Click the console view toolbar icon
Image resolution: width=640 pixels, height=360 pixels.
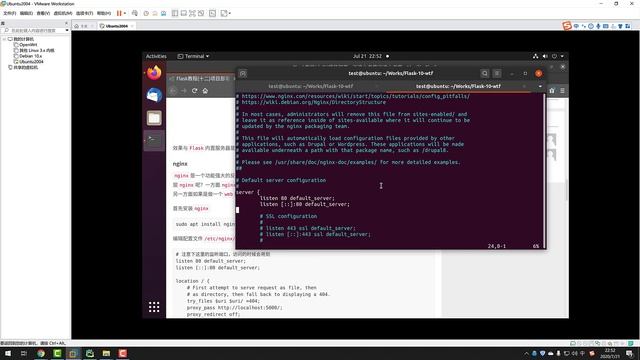tap(212, 13)
